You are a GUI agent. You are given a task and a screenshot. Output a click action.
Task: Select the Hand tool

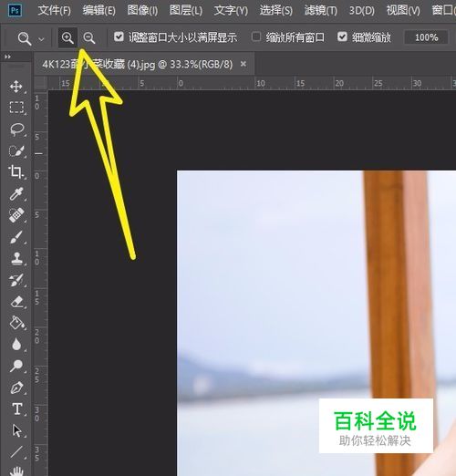pyautogui.click(x=16, y=471)
